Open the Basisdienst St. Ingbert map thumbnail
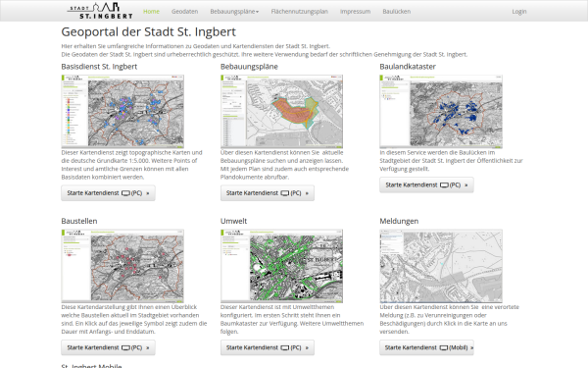Image resolution: width=588 pixels, height=368 pixels. (122, 111)
